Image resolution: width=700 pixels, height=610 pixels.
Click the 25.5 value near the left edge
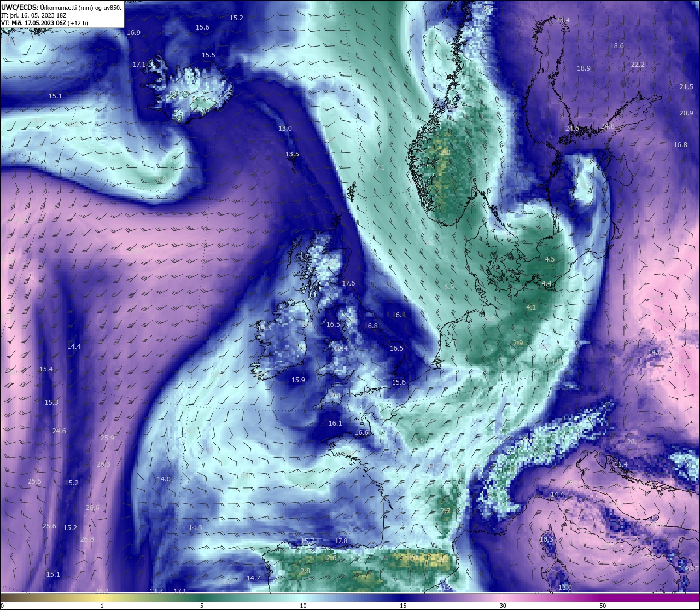point(34,481)
